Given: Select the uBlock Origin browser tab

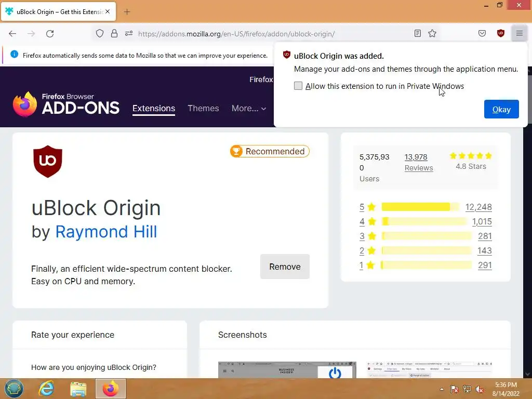Looking at the screenshot, I should coord(59,11).
